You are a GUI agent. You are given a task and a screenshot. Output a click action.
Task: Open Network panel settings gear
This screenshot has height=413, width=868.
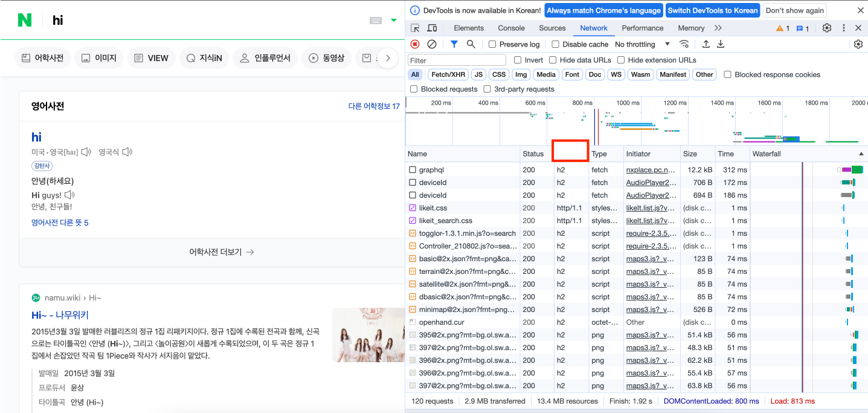pyautogui.click(x=858, y=44)
